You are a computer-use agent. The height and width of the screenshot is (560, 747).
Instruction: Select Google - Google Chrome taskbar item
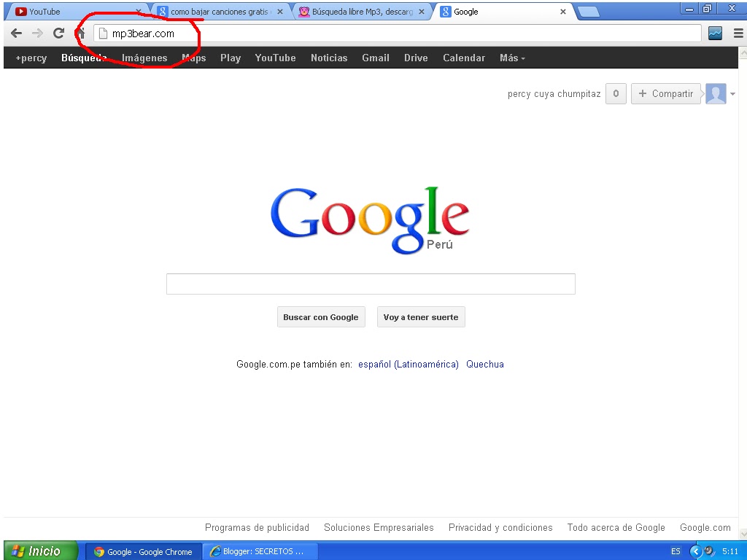click(x=144, y=551)
